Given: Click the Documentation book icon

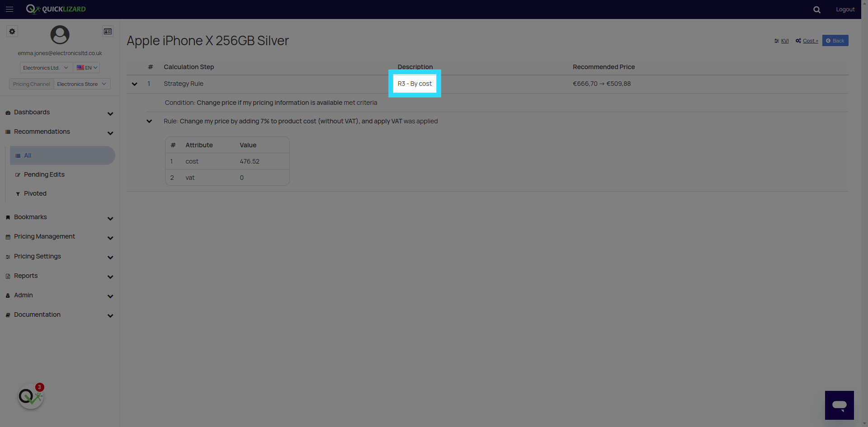Looking at the screenshot, I should (8, 315).
